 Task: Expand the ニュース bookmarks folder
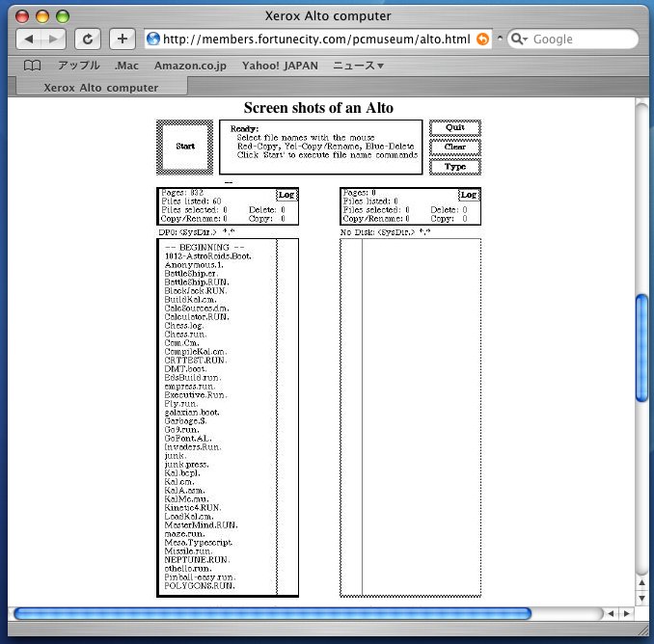point(358,66)
